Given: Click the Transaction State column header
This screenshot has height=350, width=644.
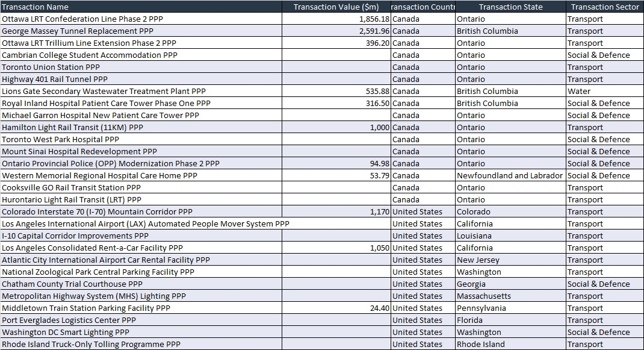Looking at the screenshot, I should (x=510, y=7).
